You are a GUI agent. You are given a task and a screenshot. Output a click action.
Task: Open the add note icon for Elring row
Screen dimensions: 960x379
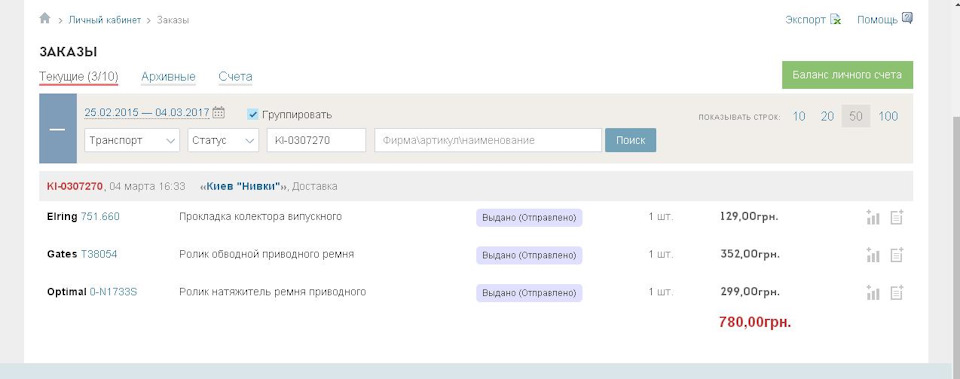[897, 217]
